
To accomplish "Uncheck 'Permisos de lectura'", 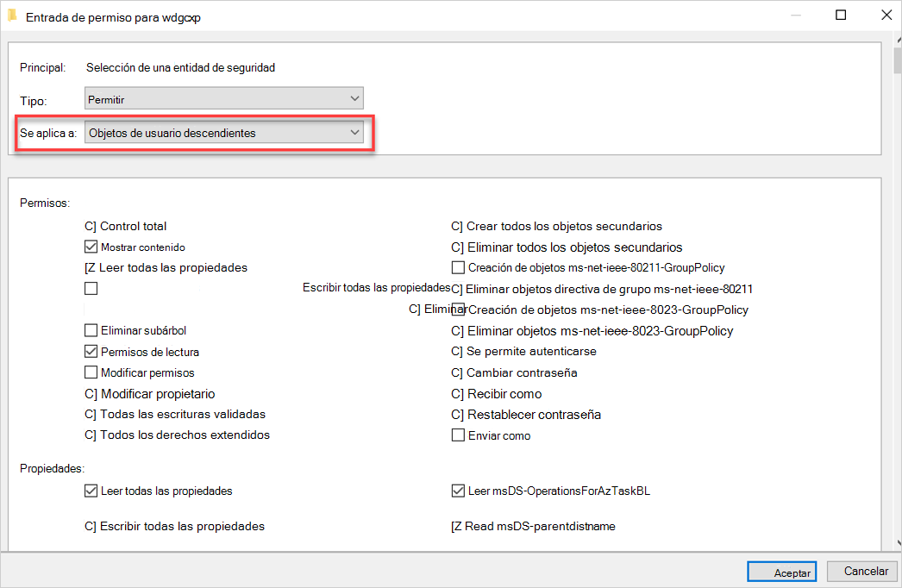I will pyautogui.click(x=91, y=351).
